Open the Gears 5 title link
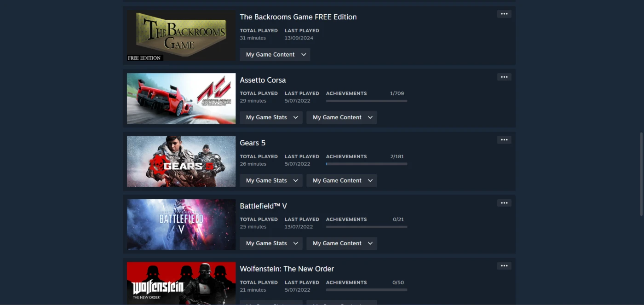 click(x=253, y=143)
